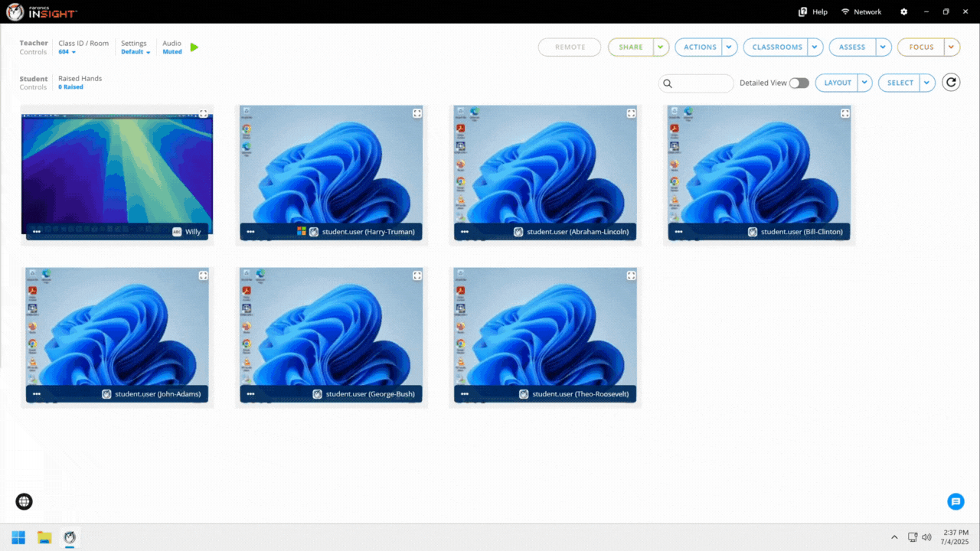Open the Settings Default dropdown
980x551 pixels.
click(x=136, y=52)
